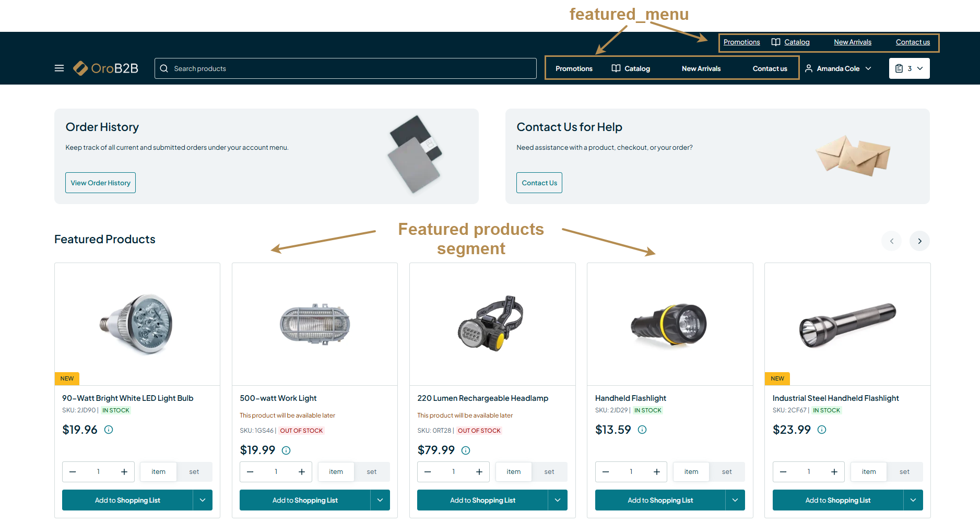
Task: Show the next featured products with the right arrow
Action: [x=919, y=241]
